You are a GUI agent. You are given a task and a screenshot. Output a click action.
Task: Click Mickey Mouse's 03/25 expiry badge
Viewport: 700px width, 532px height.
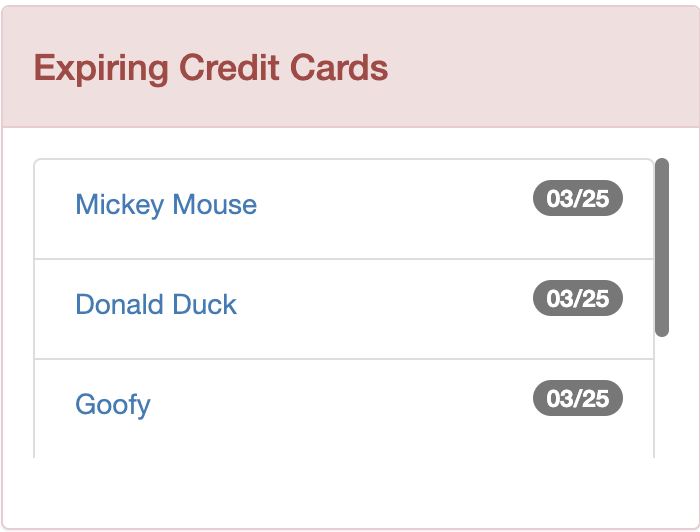tap(578, 198)
